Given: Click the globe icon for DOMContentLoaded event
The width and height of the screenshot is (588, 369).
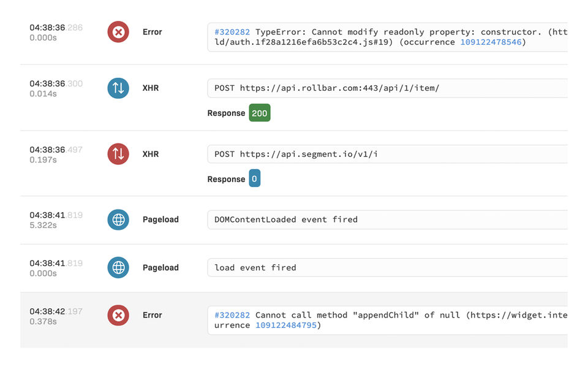Looking at the screenshot, I should point(118,219).
